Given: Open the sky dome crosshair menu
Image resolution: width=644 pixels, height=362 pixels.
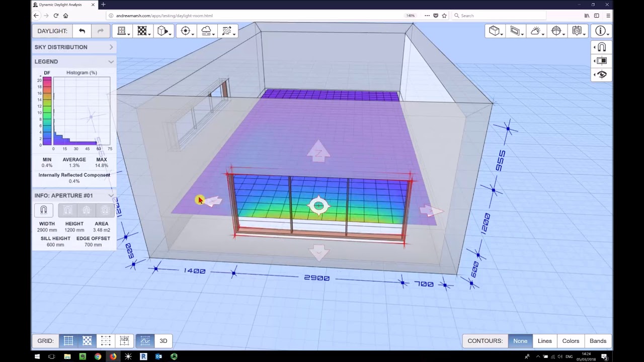Looking at the screenshot, I should coord(557,31).
